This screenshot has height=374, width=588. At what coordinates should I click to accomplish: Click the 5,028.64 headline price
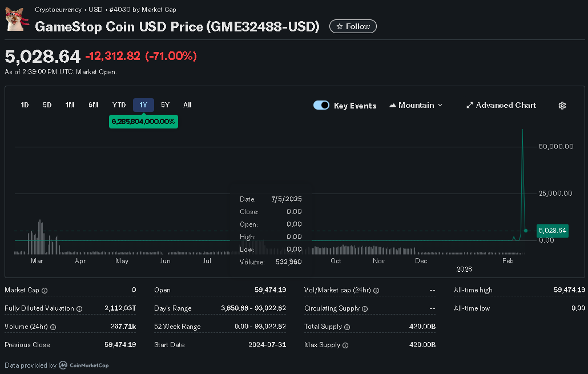click(42, 57)
